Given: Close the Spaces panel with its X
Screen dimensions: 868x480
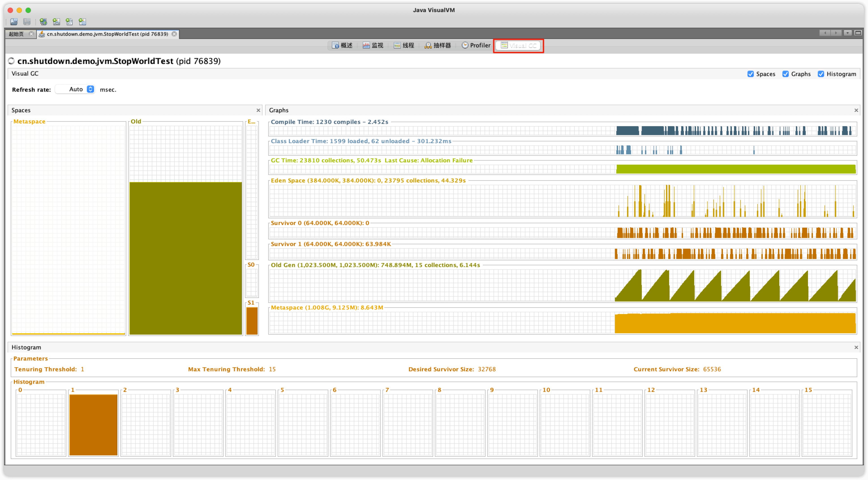Looking at the screenshot, I should (258, 110).
